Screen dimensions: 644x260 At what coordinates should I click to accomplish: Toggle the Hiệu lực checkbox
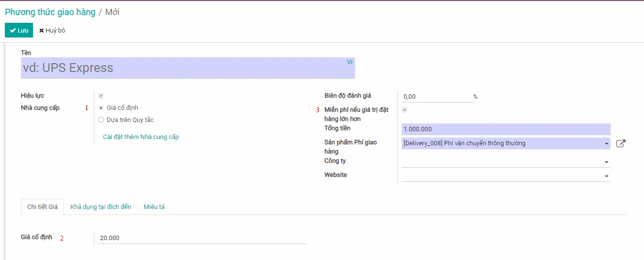pyautogui.click(x=101, y=96)
